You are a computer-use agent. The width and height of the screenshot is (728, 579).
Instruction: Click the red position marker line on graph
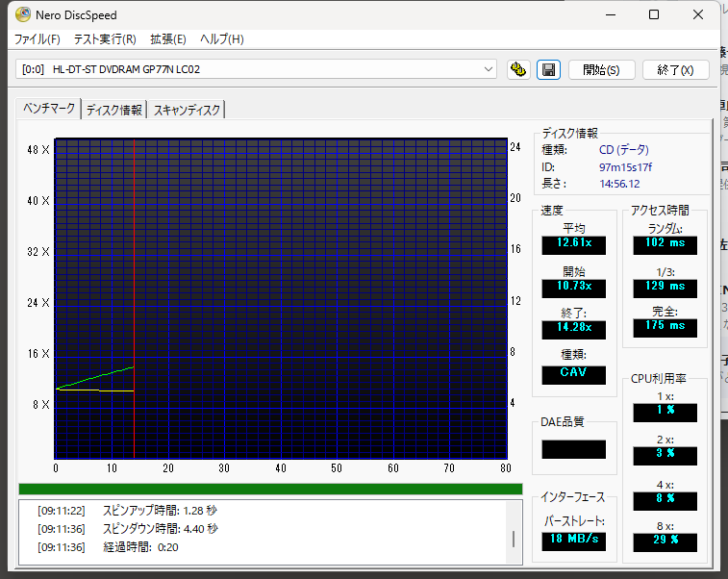click(135, 297)
